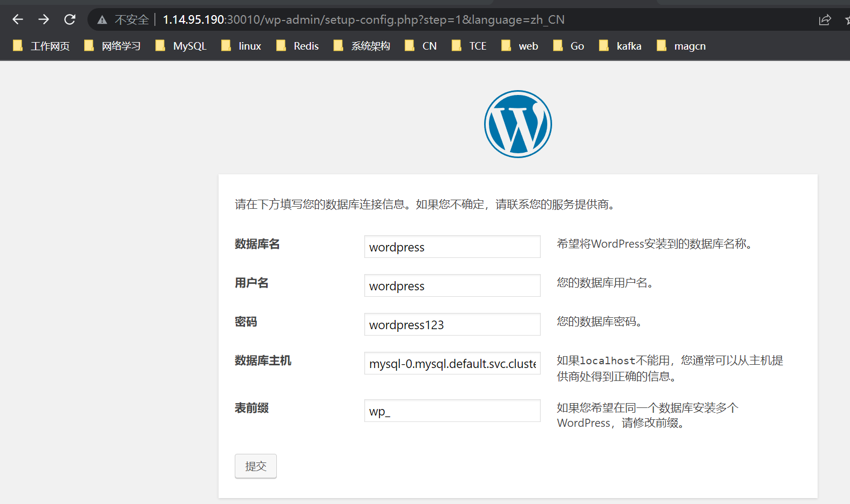
Task: Open the web bookmark folder
Action: (520, 46)
